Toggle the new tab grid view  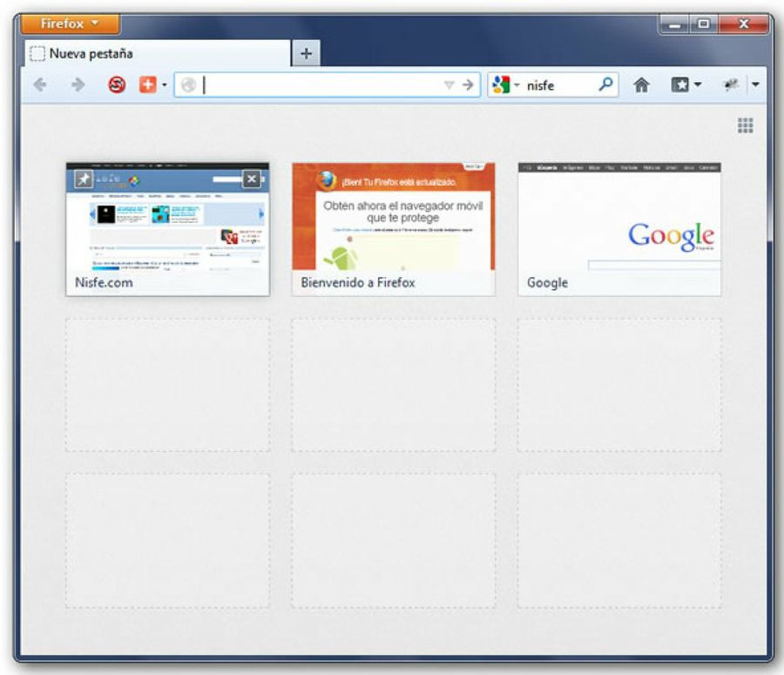pos(745,125)
